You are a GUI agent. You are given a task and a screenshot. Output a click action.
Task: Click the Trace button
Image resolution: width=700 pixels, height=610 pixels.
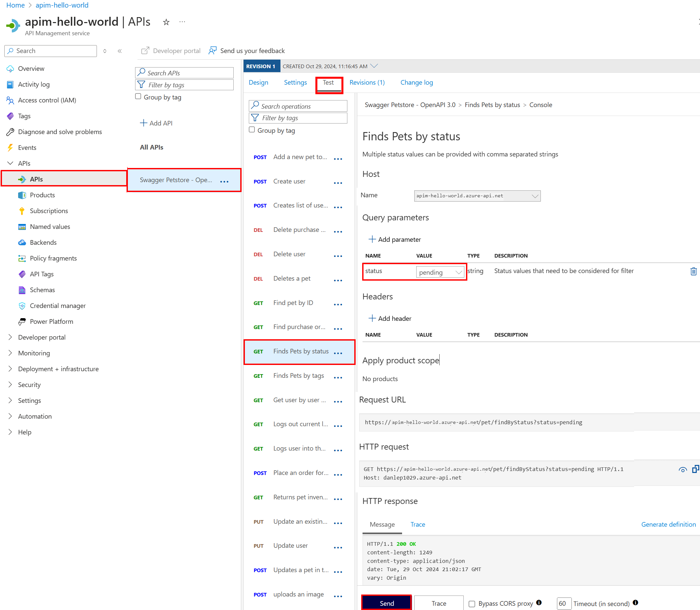pyautogui.click(x=439, y=603)
